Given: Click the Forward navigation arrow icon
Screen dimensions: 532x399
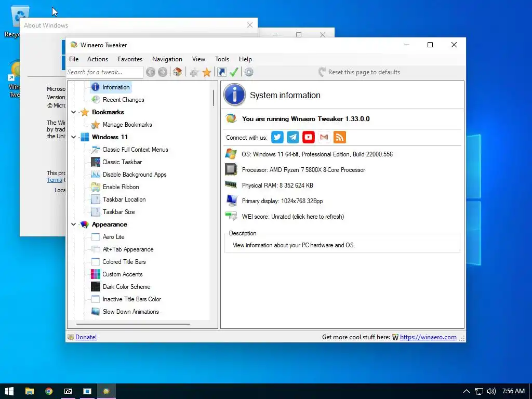Looking at the screenshot, I should click(163, 72).
